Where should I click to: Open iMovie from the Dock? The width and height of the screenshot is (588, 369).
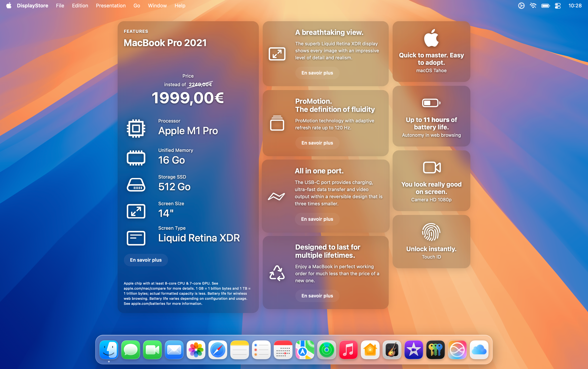414,350
